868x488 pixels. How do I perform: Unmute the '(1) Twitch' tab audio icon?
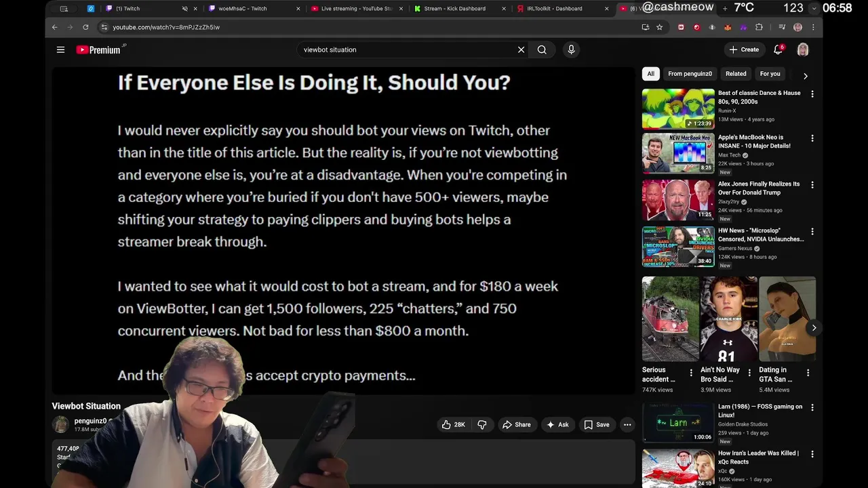coord(185,9)
